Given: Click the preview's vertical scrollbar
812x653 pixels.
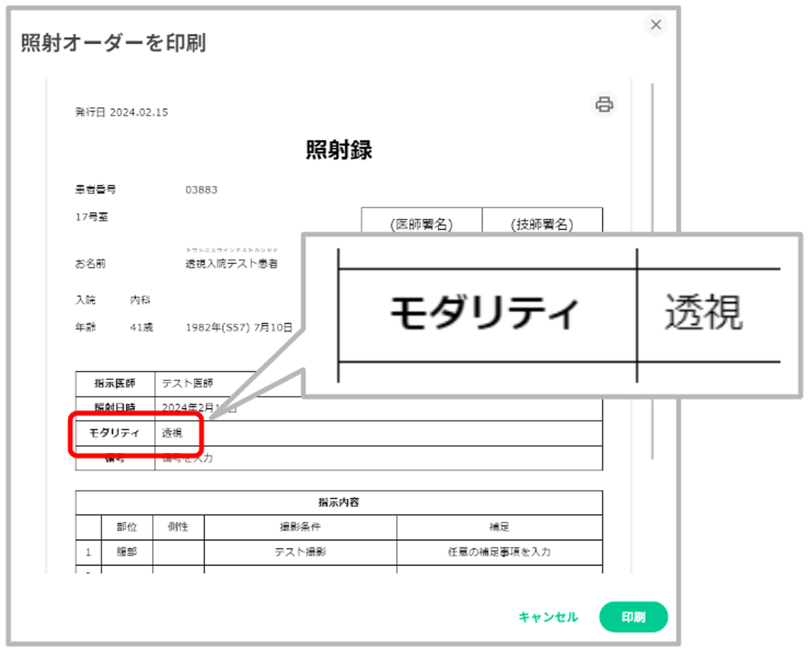Looking at the screenshot, I should (x=652, y=162).
